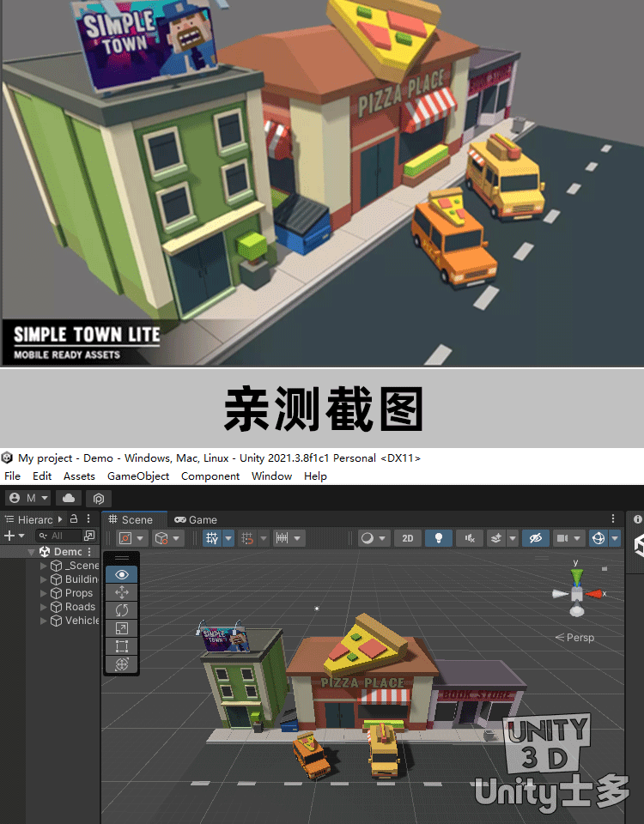Expand the Buildings hierarchy item

tap(45, 579)
